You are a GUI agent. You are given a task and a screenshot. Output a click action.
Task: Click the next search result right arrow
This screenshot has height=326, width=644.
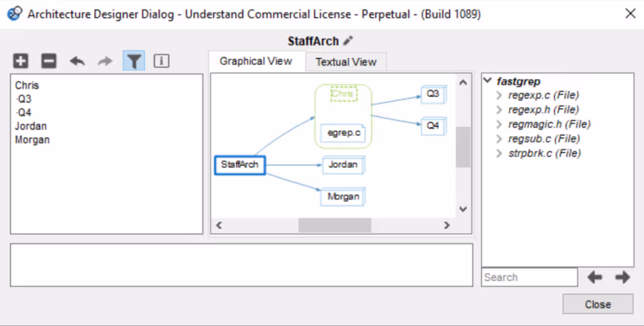coord(623,277)
